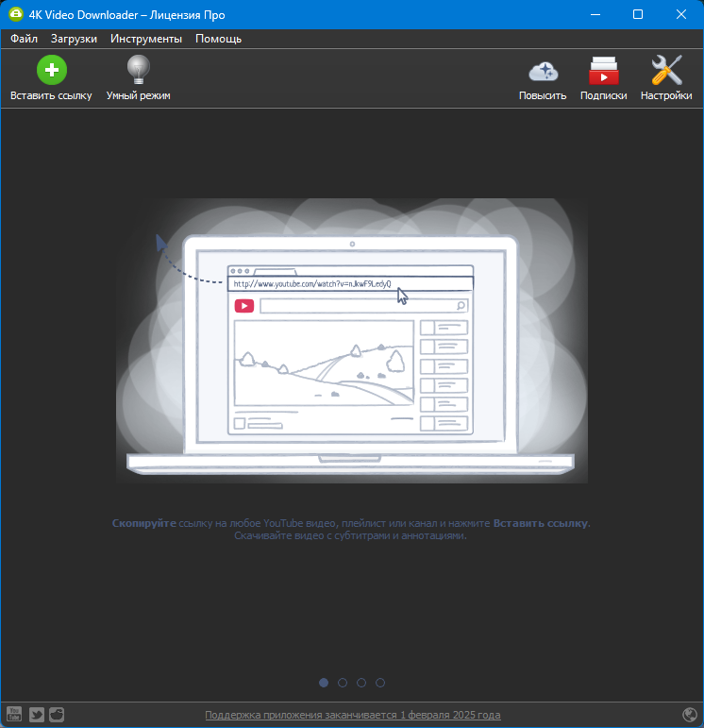The height and width of the screenshot is (728, 704).
Task: Open the Повысить cloud upgrade icon
Action: [543, 72]
